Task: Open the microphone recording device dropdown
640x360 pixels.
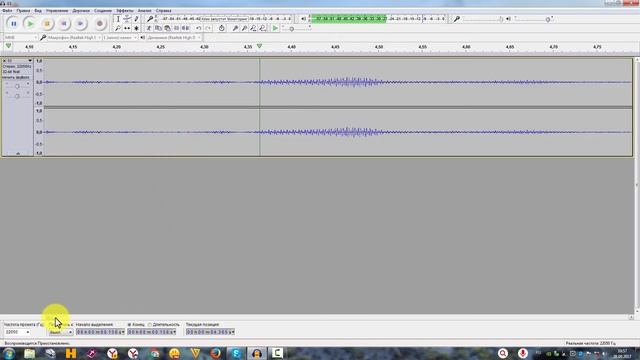Action: pyautogui.click(x=74, y=38)
